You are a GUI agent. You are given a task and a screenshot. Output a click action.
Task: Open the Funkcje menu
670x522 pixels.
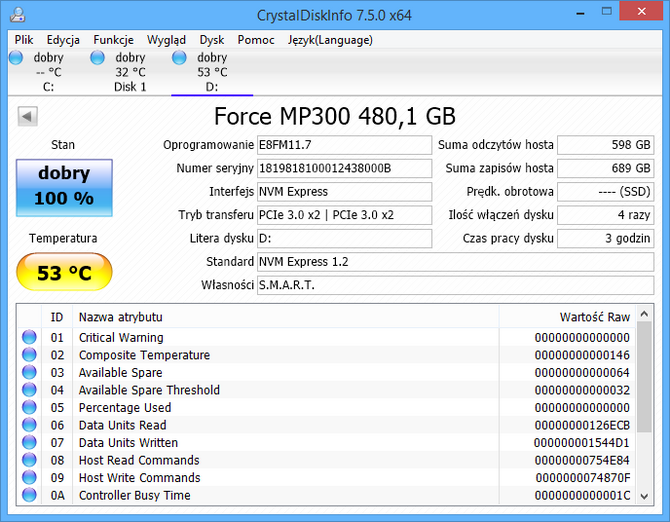[x=114, y=40]
